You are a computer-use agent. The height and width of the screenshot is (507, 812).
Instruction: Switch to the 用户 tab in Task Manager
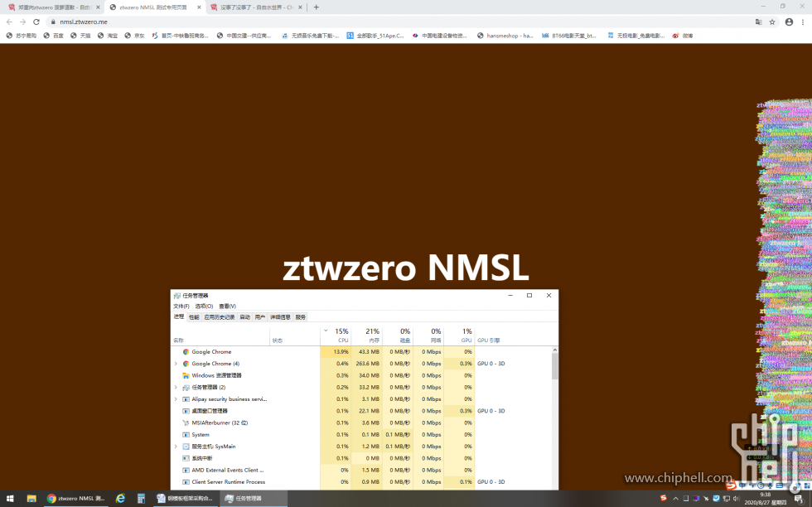(x=260, y=317)
